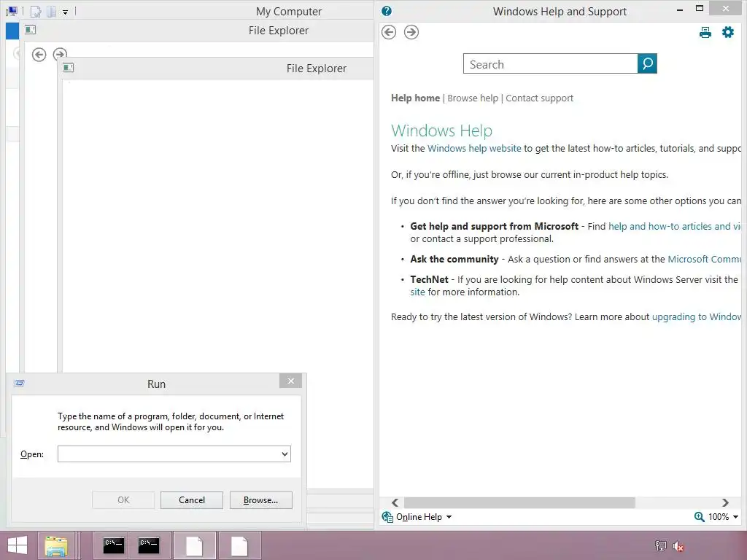The height and width of the screenshot is (560, 747).
Task: Click the My Computer window title text
Action: click(x=289, y=12)
